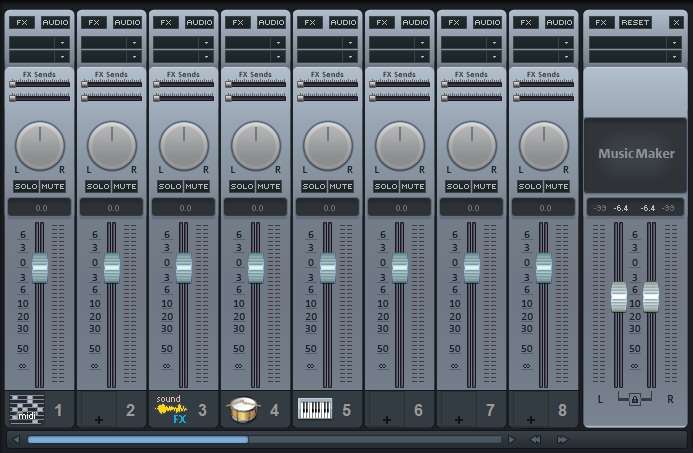The image size is (693, 453).
Task: Click the volume value field on track 4
Action: 255,207
